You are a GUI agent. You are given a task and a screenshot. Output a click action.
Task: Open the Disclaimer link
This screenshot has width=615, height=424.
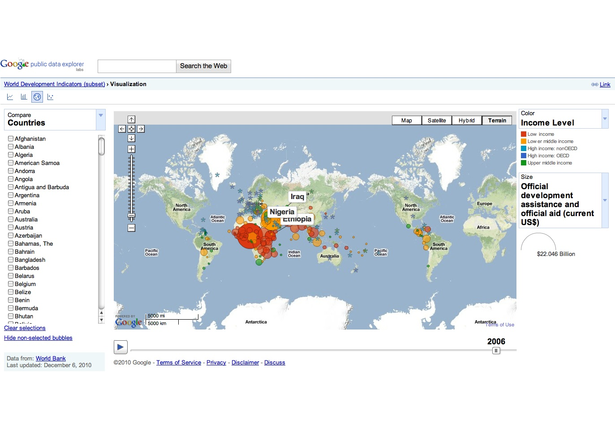[x=245, y=362]
